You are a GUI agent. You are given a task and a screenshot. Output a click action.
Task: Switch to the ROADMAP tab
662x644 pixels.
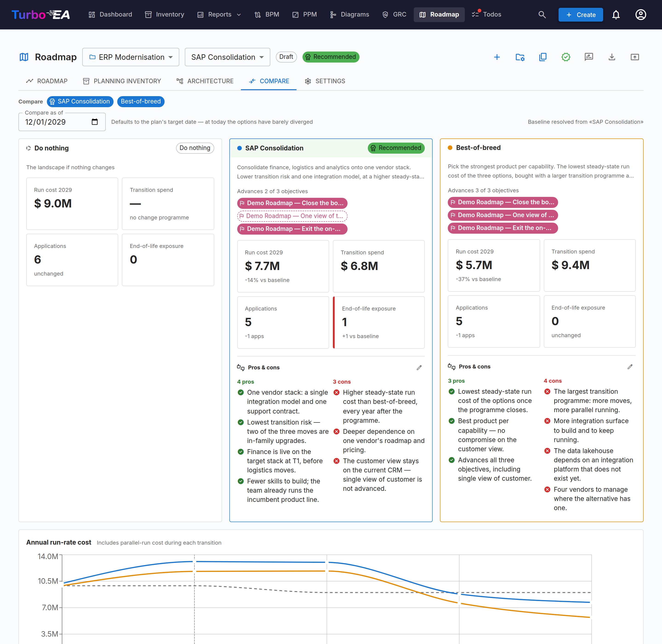47,81
